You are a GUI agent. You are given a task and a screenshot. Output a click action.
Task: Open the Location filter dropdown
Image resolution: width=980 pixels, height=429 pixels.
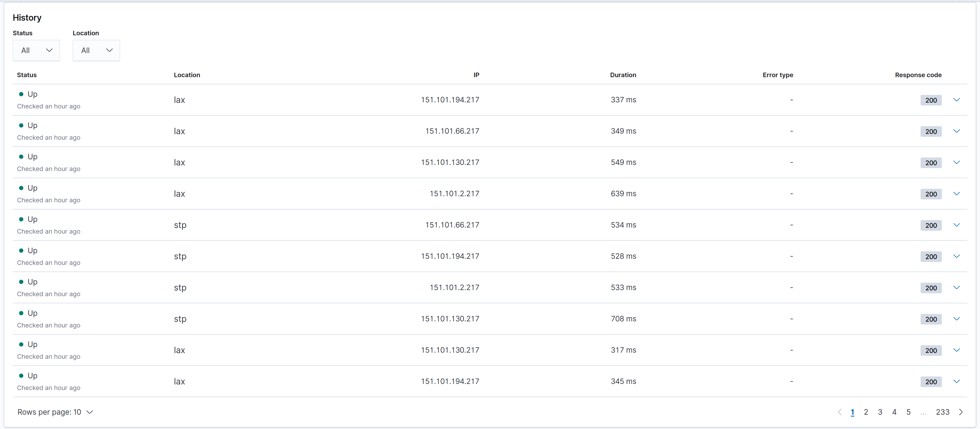(96, 50)
